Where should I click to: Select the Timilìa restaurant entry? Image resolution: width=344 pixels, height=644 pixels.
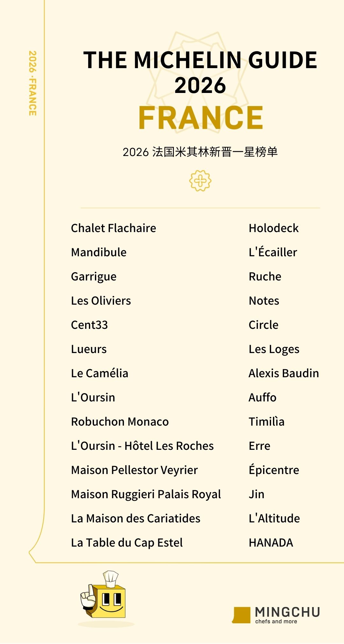pyautogui.click(x=266, y=422)
